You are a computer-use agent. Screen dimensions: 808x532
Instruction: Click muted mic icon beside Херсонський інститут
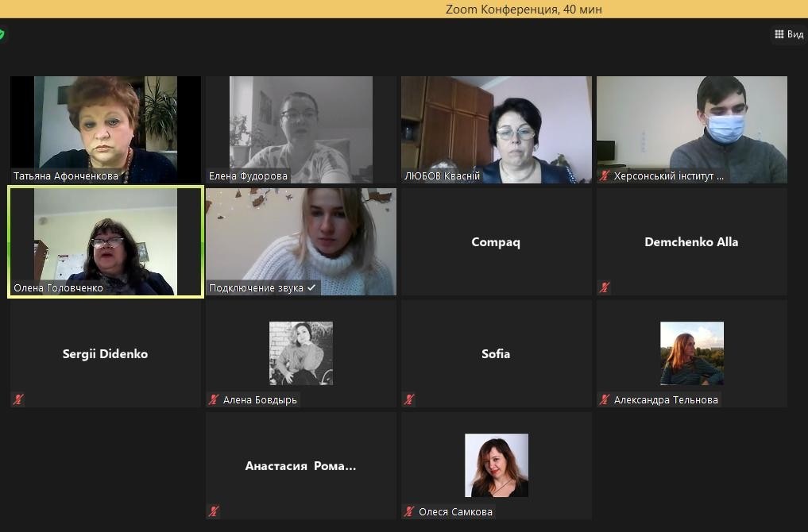pyautogui.click(x=605, y=175)
